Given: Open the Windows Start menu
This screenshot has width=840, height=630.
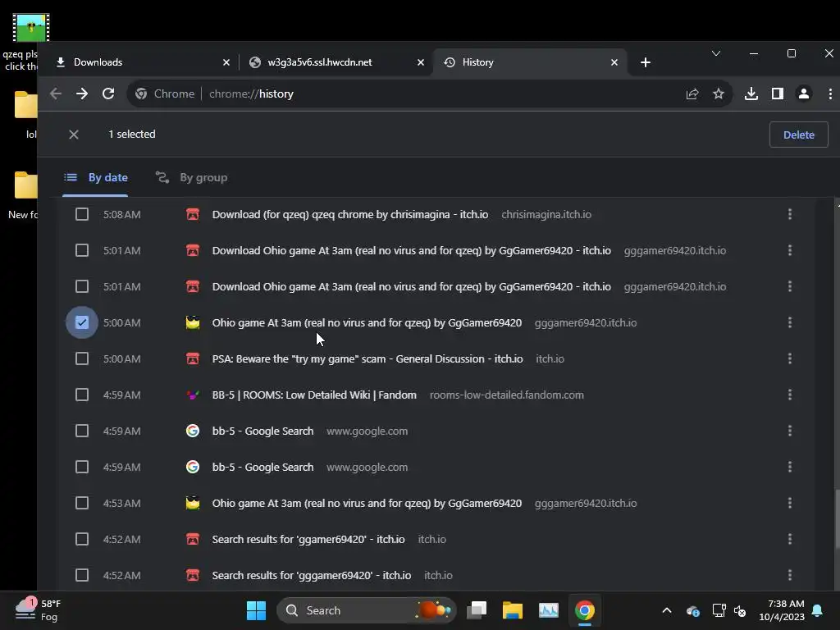Looking at the screenshot, I should point(256,610).
